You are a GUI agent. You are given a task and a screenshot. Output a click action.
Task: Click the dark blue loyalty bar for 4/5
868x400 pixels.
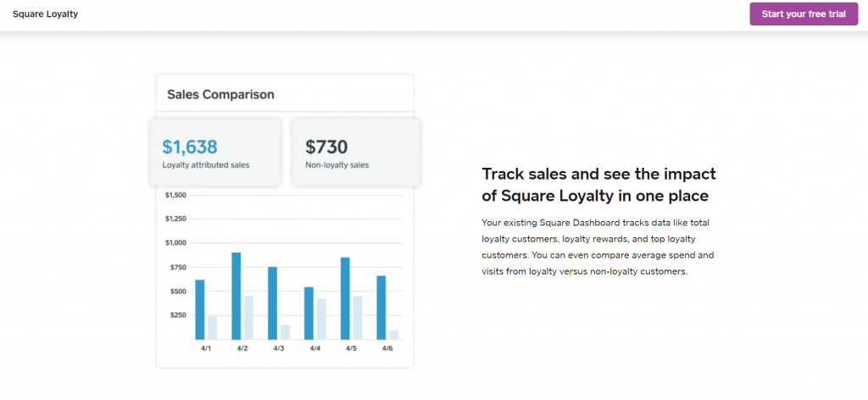pos(345,298)
